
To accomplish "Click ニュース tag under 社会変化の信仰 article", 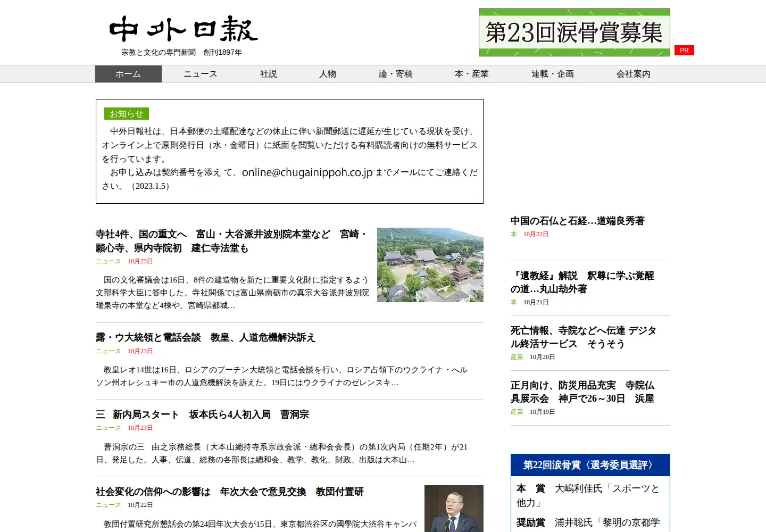I will coord(109,505).
